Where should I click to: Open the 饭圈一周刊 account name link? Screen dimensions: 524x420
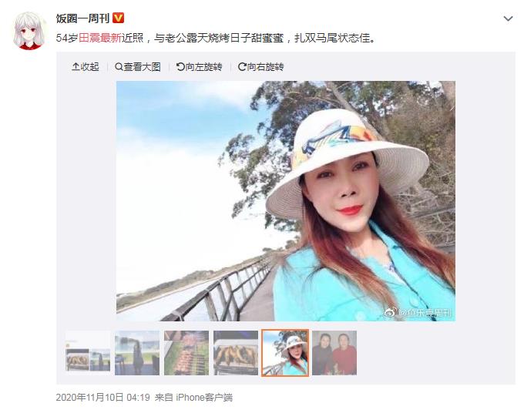tap(82, 18)
